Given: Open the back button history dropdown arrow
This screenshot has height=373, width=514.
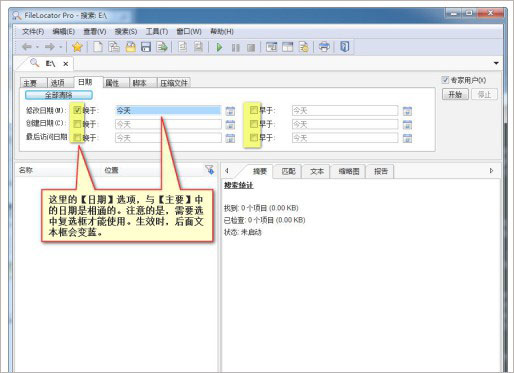Looking at the screenshot, I should coord(37,47).
